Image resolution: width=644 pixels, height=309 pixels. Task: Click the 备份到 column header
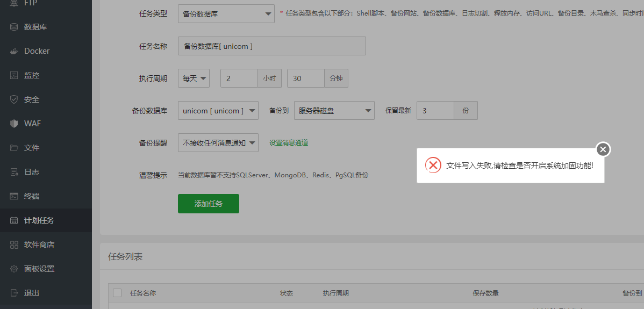point(632,293)
